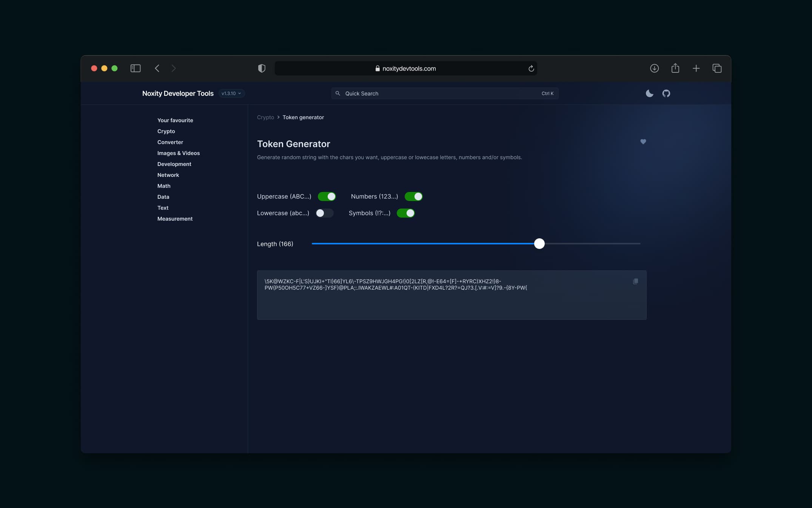Go forward with the browser forward arrow
The height and width of the screenshot is (508, 812).
tap(174, 68)
